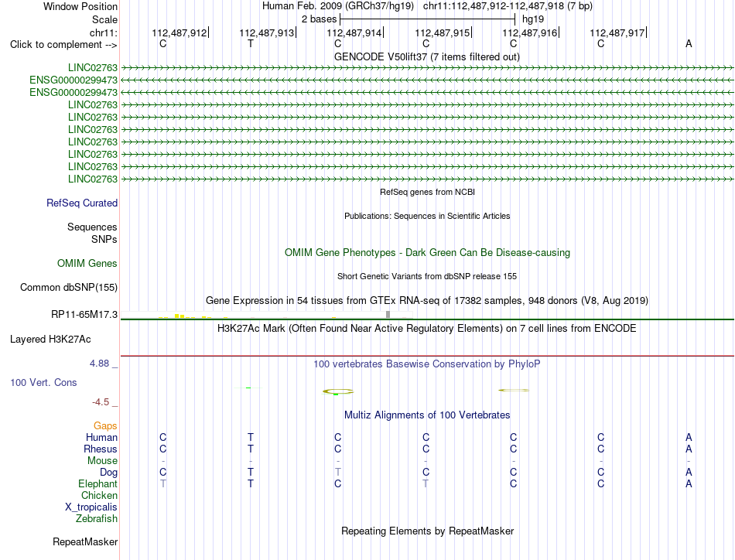Screen dimensions: 735x560
Task: Click the A base in the Dog alignment row
Action: point(689,473)
